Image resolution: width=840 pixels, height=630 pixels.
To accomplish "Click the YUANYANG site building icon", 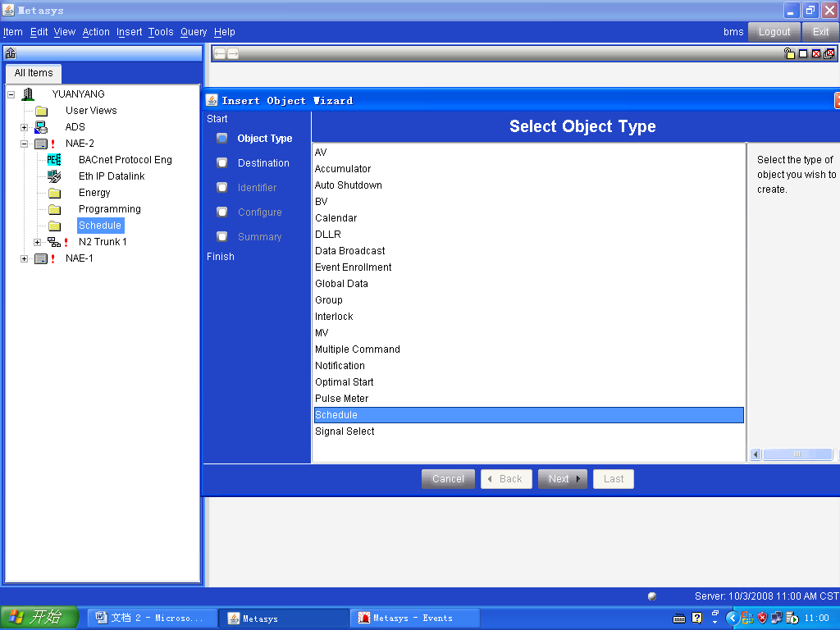I will coord(28,94).
